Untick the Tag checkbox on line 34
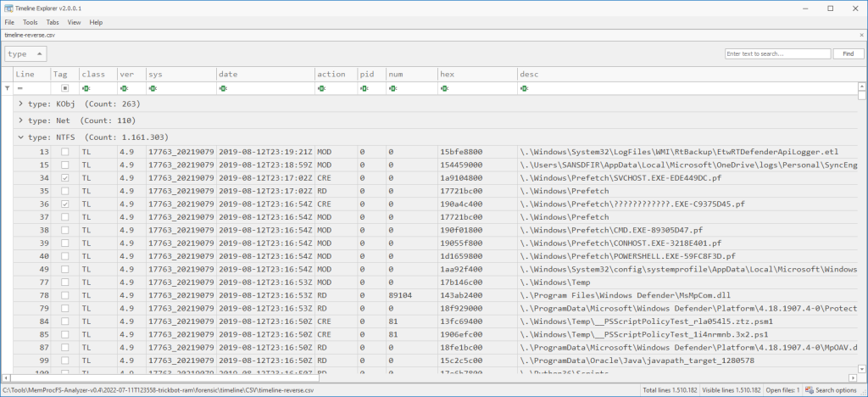The image size is (868, 397). (x=65, y=178)
